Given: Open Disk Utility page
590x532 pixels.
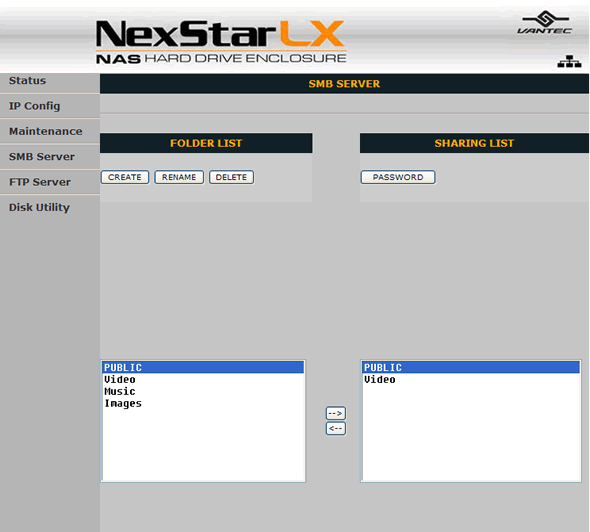Looking at the screenshot, I should [40, 207].
